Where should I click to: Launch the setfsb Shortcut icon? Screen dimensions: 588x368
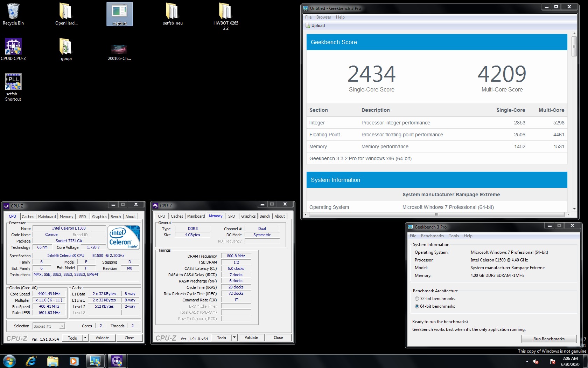point(13,87)
